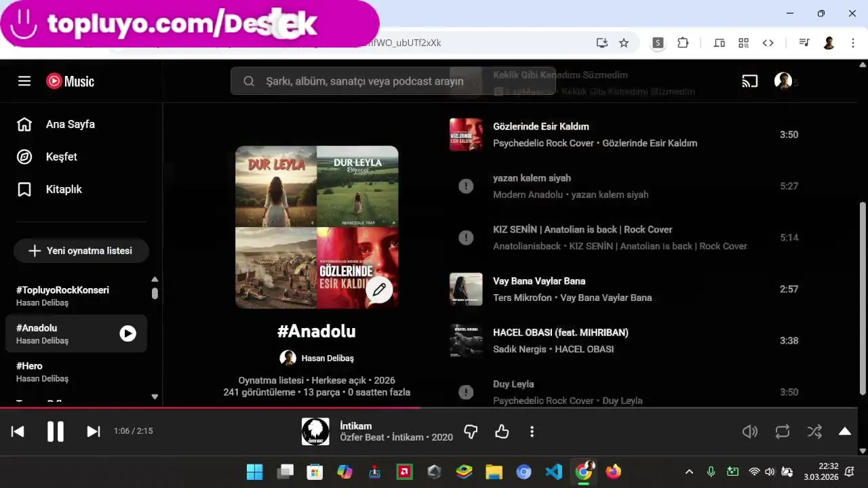Select the track title yazan kalem siyah

tap(532, 178)
